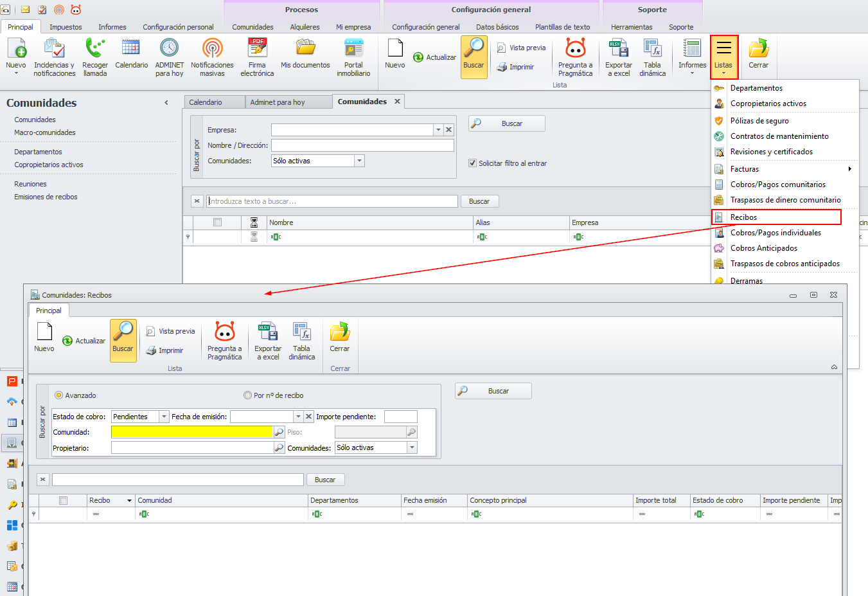This screenshot has height=596, width=868.
Task: Click Buscar button beside the Empresa search panel
Action: pos(507,123)
